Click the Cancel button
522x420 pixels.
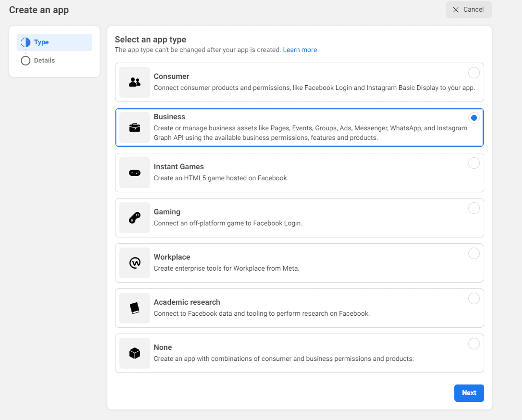pyautogui.click(x=469, y=10)
